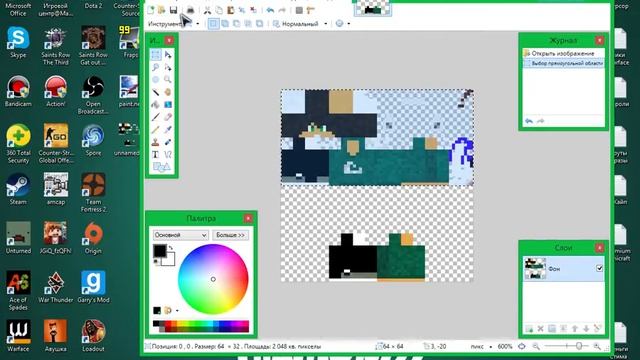Click the Open file folder icon

click(162, 10)
